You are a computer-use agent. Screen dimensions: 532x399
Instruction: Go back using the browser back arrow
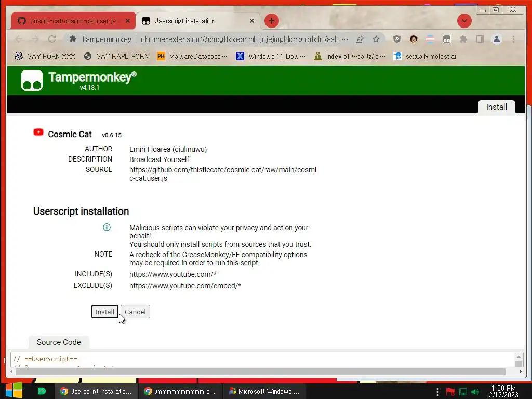(x=19, y=39)
